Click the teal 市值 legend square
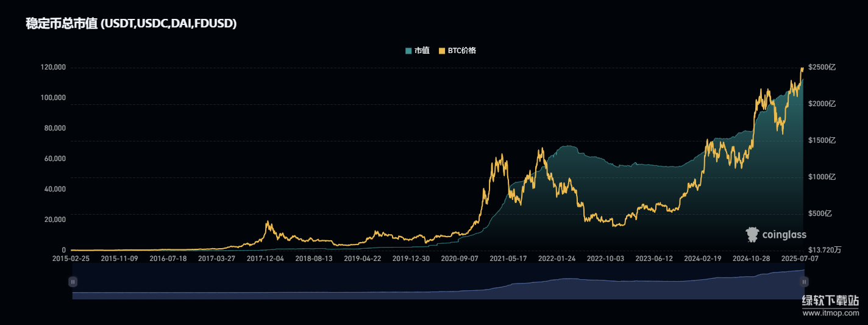This screenshot has width=868, height=325. pos(408,51)
